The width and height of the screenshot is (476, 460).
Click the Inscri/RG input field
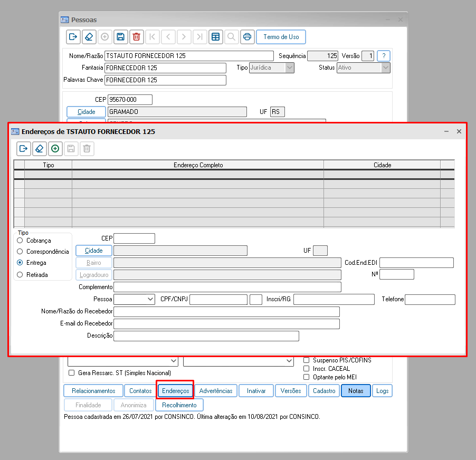click(x=334, y=299)
